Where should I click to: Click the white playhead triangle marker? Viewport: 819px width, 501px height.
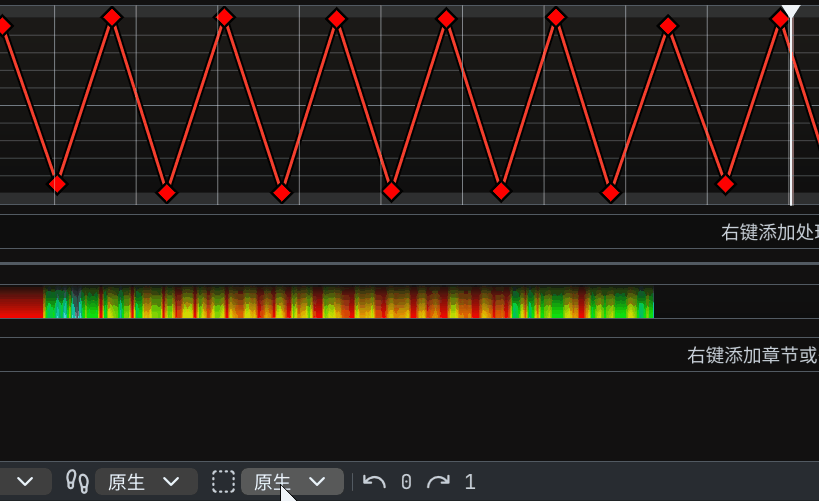click(791, 11)
